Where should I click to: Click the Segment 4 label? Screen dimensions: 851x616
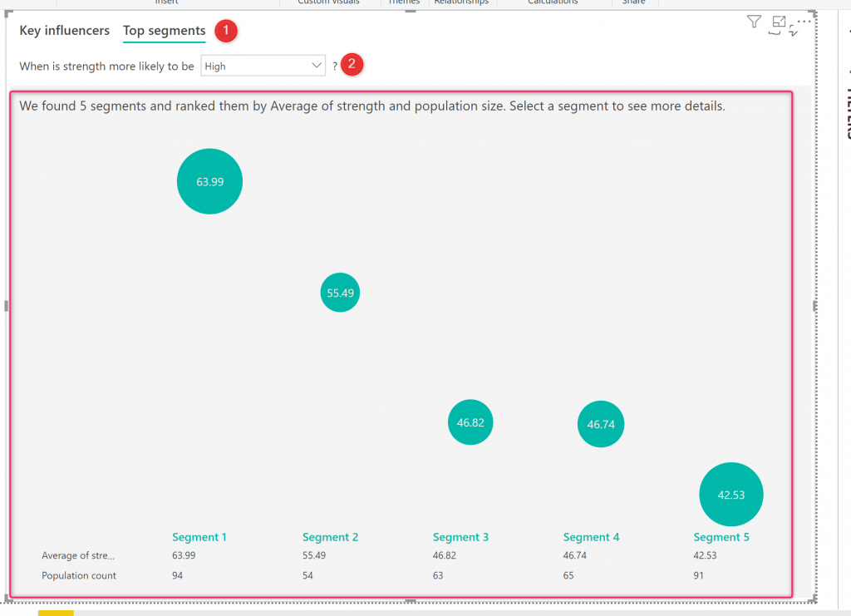pyautogui.click(x=591, y=537)
